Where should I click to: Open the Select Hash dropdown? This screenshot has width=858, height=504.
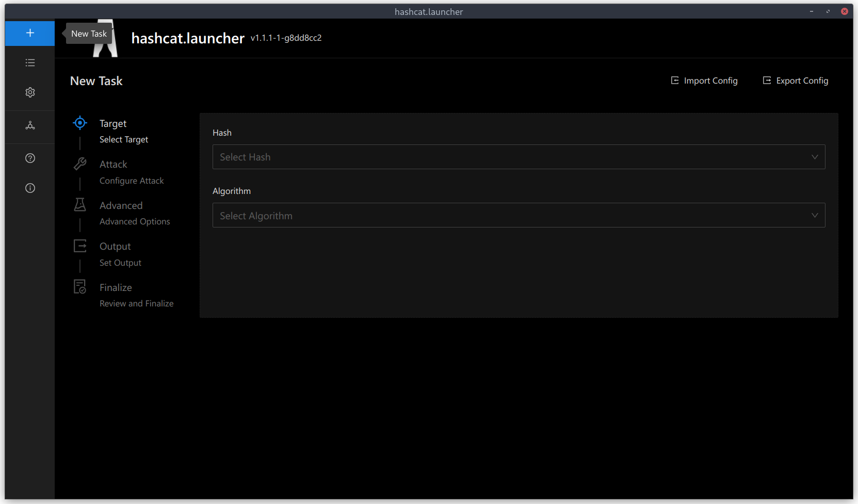[519, 157]
